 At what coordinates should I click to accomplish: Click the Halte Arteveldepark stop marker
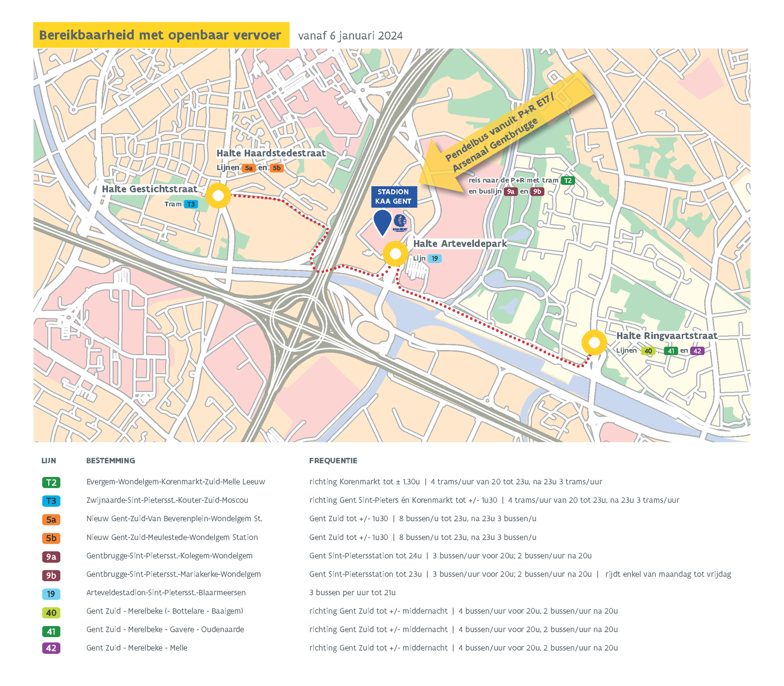pos(395,254)
